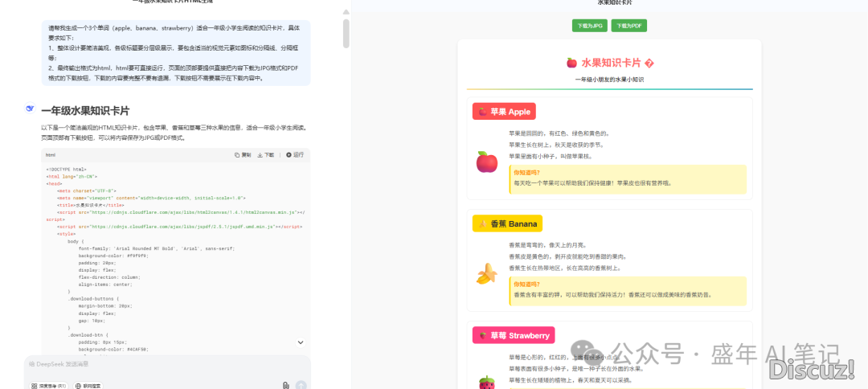Click the code line background-color: #f9f9f9;
The width and height of the screenshot is (868, 389).
113,256
